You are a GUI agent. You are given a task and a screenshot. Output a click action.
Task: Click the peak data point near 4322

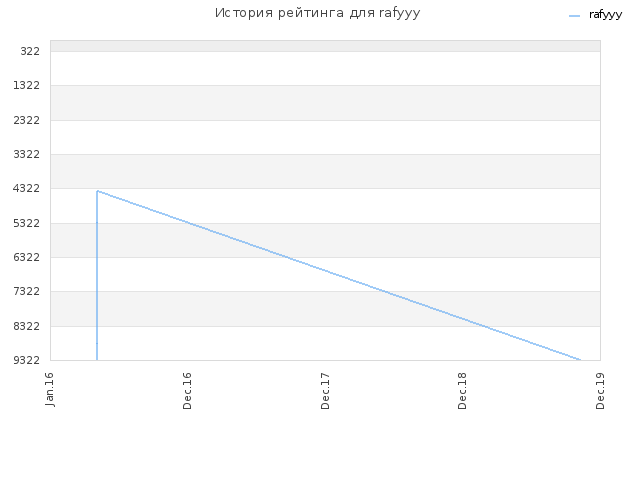click(x=97, y=191)
